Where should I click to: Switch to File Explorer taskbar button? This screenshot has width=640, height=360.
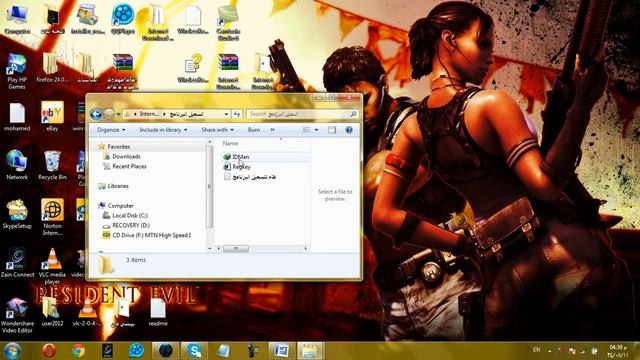tap(310, 351)
